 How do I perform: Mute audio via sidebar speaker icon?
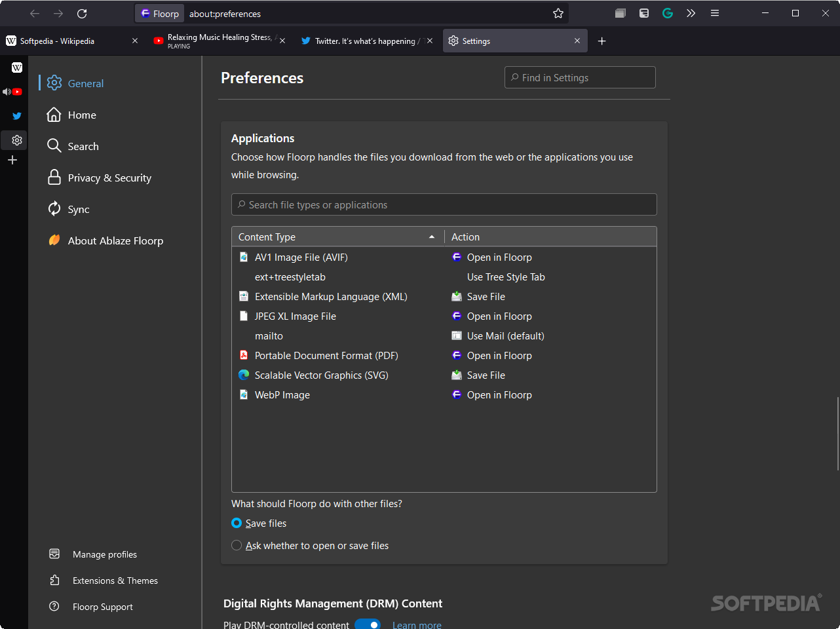pyautogui.click(x=6, y=92)
